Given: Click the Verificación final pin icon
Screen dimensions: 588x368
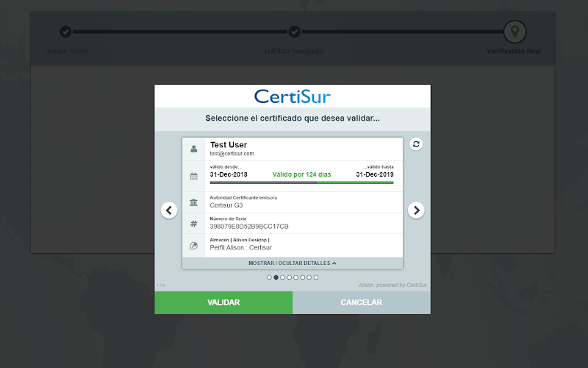Looking at the screenshot, I should pos(515,32).
